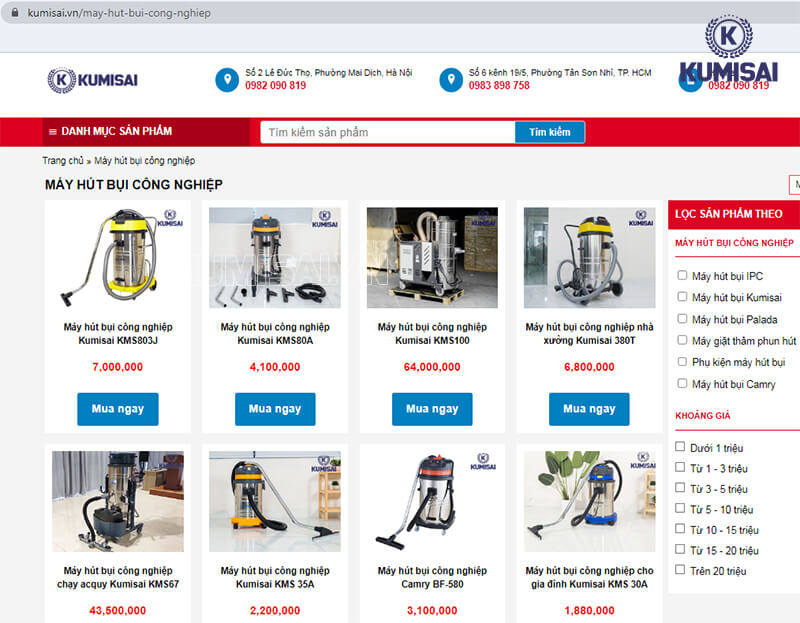Open the Danh mục sản phẩm menu
Viewport: 800px width, 623px height.
[146, 132]
